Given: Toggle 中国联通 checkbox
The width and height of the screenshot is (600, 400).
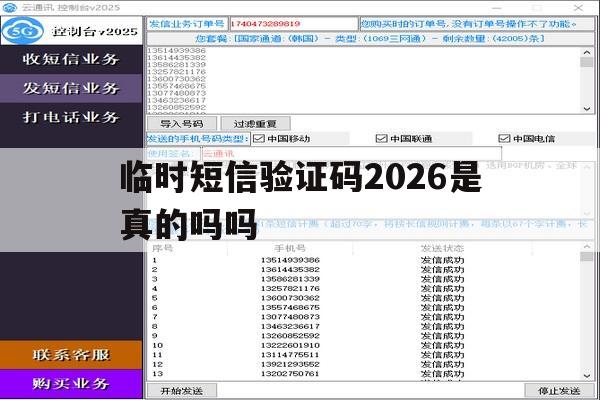Looking at the screenshot, I should click(382, 139).
